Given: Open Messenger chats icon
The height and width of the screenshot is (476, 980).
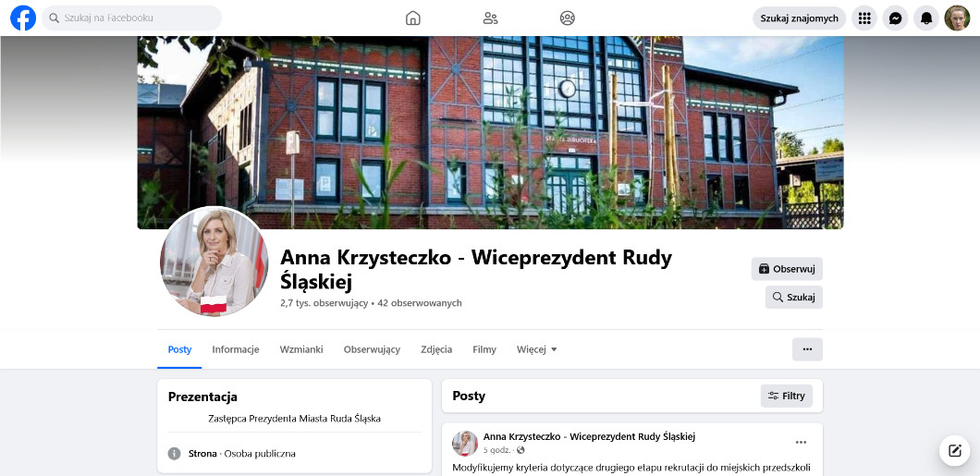Looking at the screenshot, I should [x=895, y=18].
